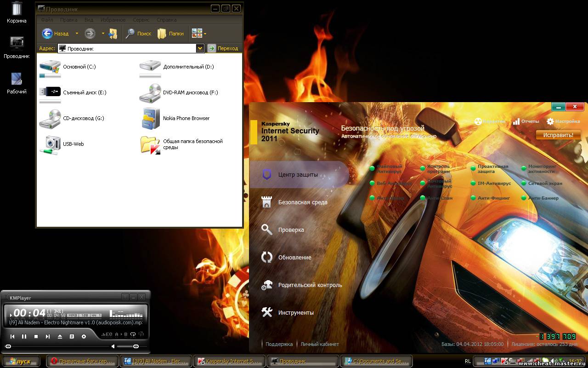Expand the Назад history dropdown arrow
Image resolution: width=588 pixels, height=368 pixels.
[77, 34]
